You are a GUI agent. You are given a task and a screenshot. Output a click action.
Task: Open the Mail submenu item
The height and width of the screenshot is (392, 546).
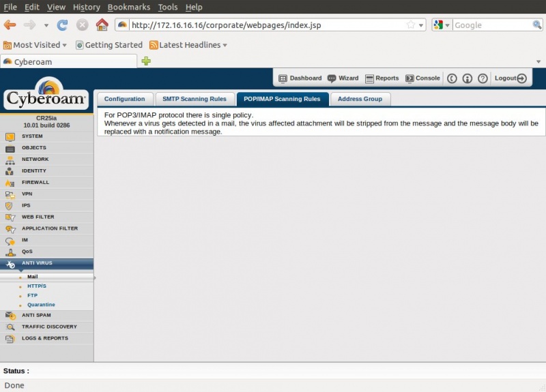point(32,277)
